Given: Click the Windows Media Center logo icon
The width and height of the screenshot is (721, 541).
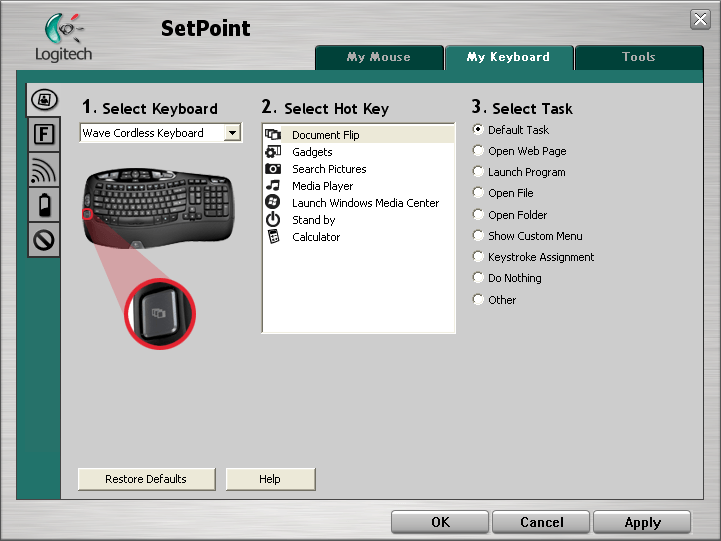Looking at the screenshot, I should point(273,202).
